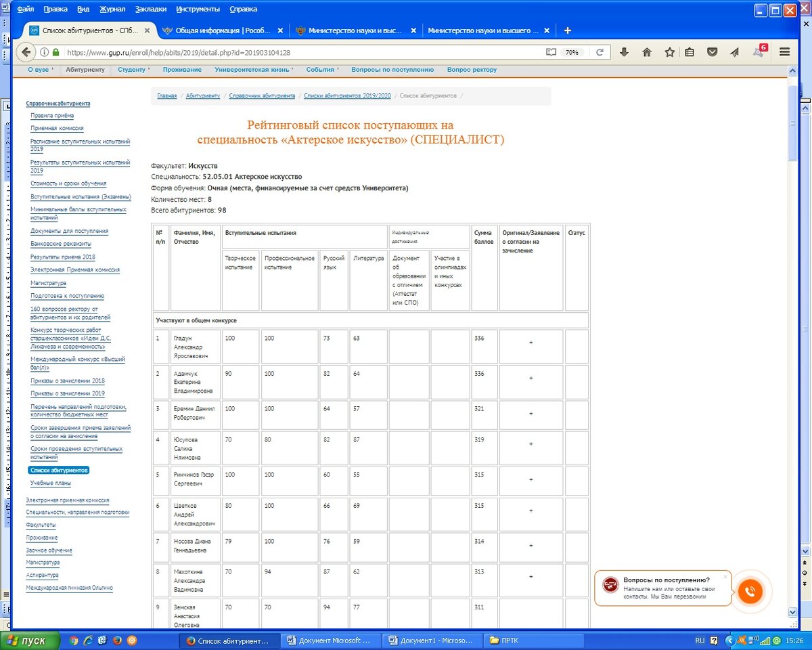Image resolution: width=812 pixels, height=650 pixels.
Task: Open the Инструменты menu
Action: 198,9
